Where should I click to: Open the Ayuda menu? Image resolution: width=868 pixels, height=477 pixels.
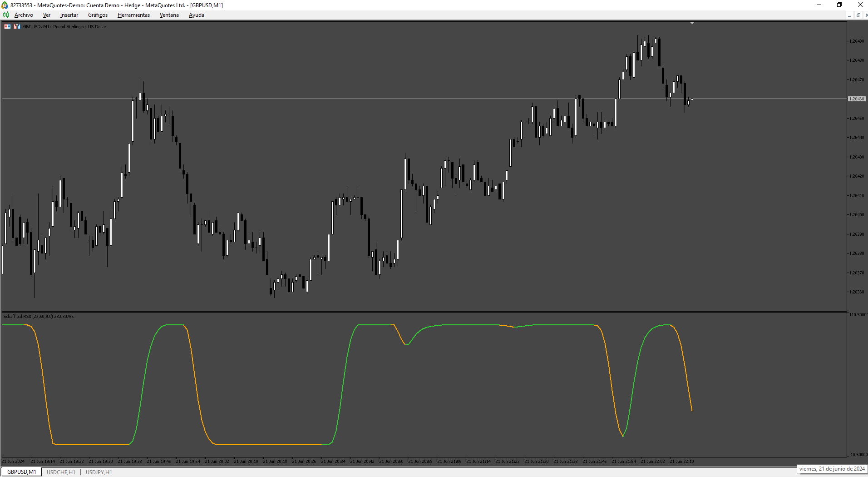tap(196, 15)
